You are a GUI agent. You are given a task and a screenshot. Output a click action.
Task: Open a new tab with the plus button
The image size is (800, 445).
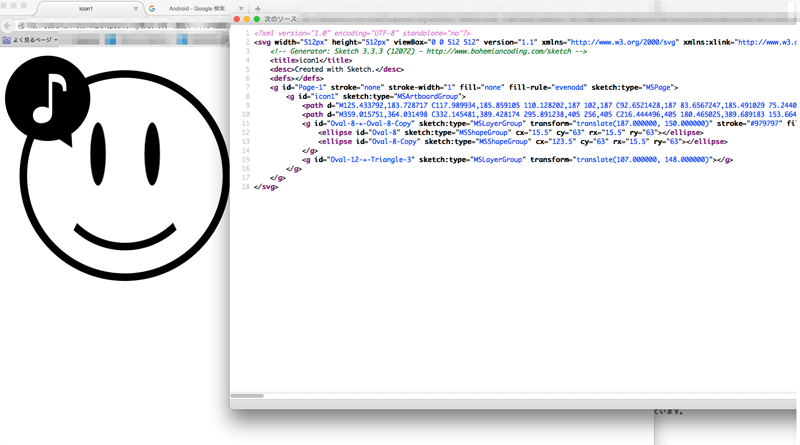pos(258,8)
